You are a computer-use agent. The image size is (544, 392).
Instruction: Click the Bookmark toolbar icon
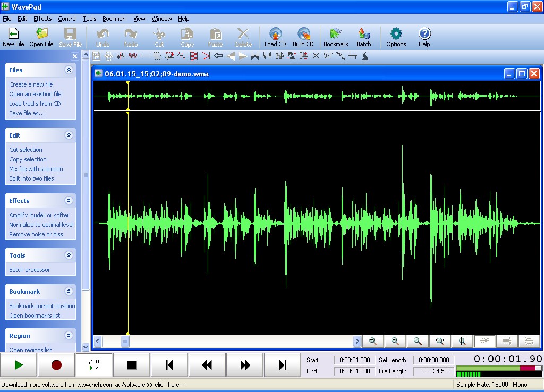pyautogui.click(x=336, y=37)
